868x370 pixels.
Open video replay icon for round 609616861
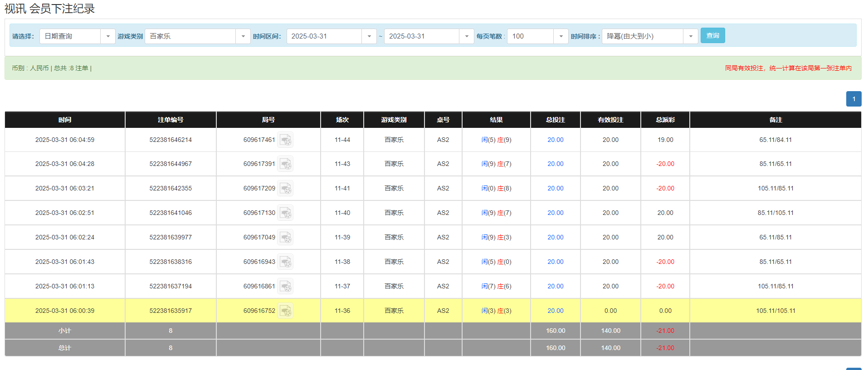tap(285, 287)
